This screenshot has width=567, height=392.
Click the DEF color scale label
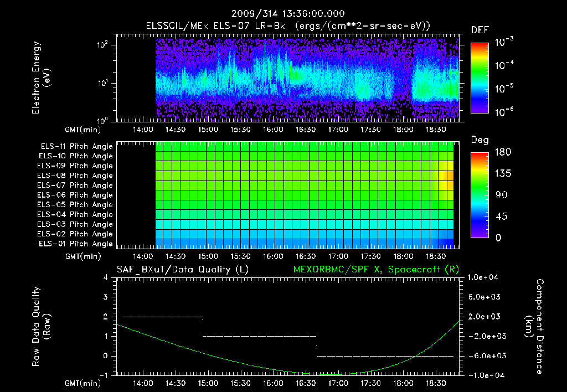tap(480, 30)
